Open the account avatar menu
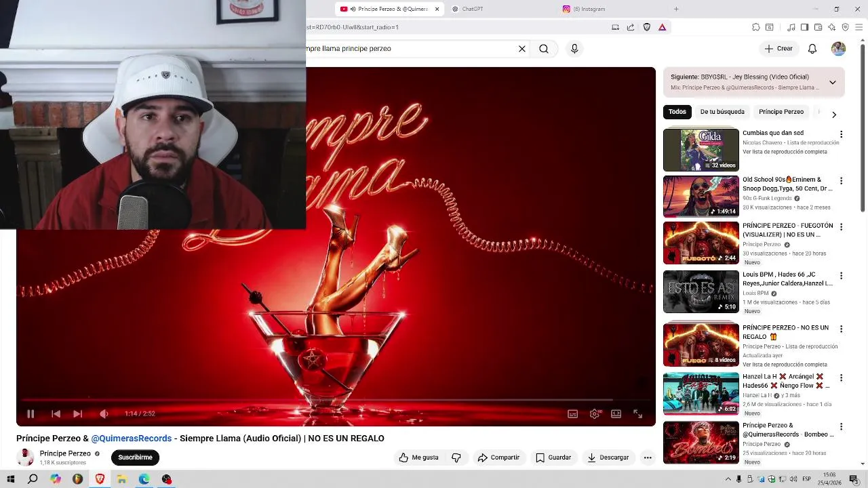 (839, 49)
